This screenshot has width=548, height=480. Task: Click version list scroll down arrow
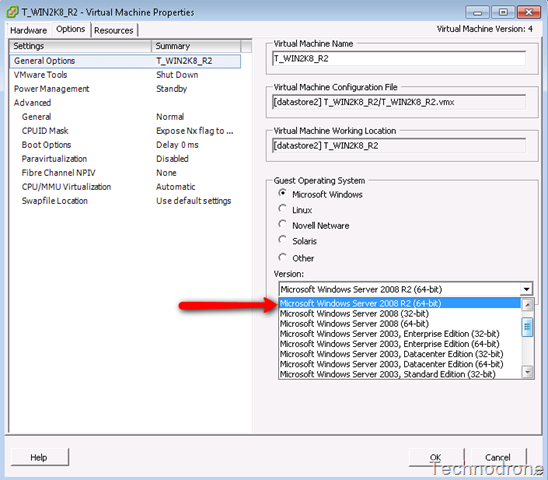tap(527, 372)
